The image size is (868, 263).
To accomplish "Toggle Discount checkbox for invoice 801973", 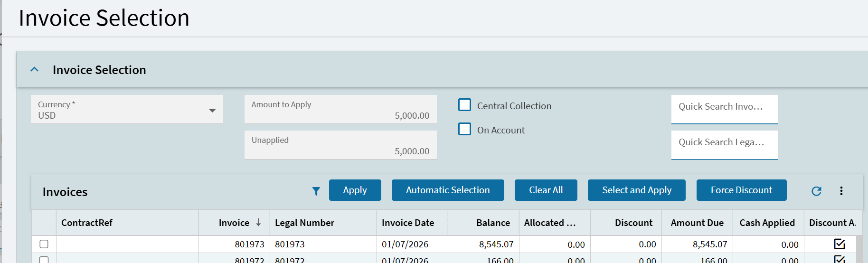I will coord(839,244).
